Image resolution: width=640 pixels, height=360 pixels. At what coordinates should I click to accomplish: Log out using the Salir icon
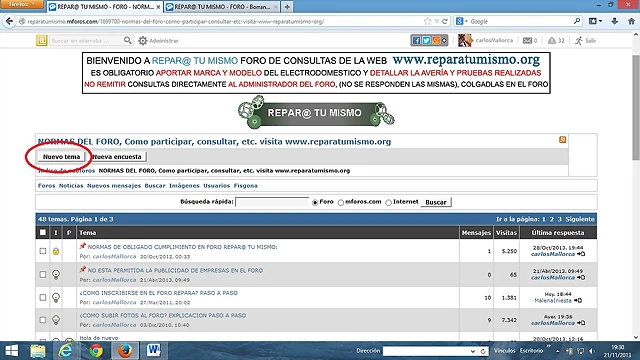pos(579,40)
